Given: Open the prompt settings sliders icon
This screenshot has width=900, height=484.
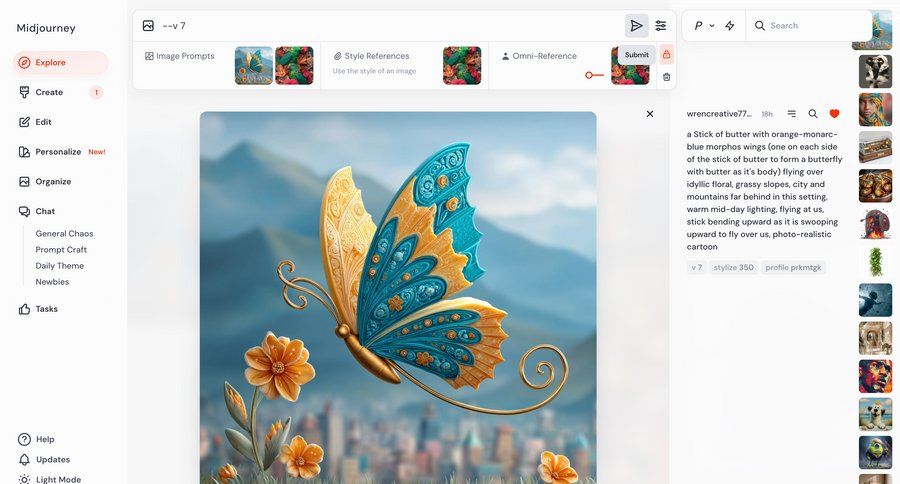Looking at the screenshot, I should (x=661, y=26).
